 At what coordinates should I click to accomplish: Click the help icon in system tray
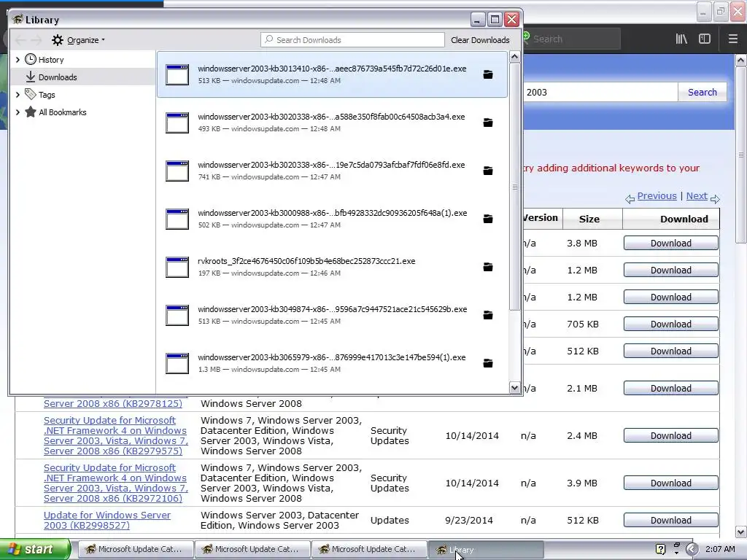pyautogui.click(x=661, y=549)
